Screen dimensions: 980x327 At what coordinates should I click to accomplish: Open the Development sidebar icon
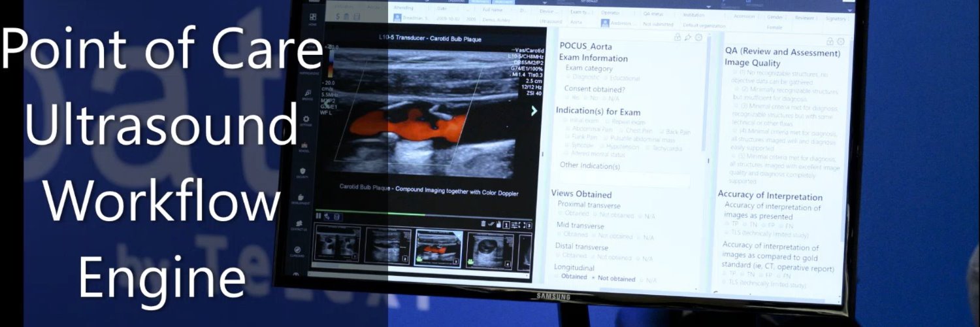(x=301, y=198)
